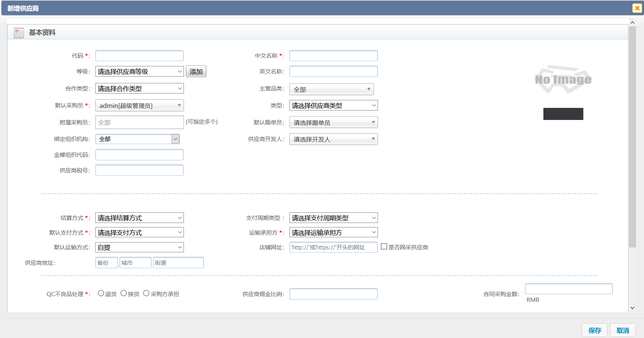Expand 默认跟单员 selector
This screenshot has width=644, height=338.
(x=333, y=122)
